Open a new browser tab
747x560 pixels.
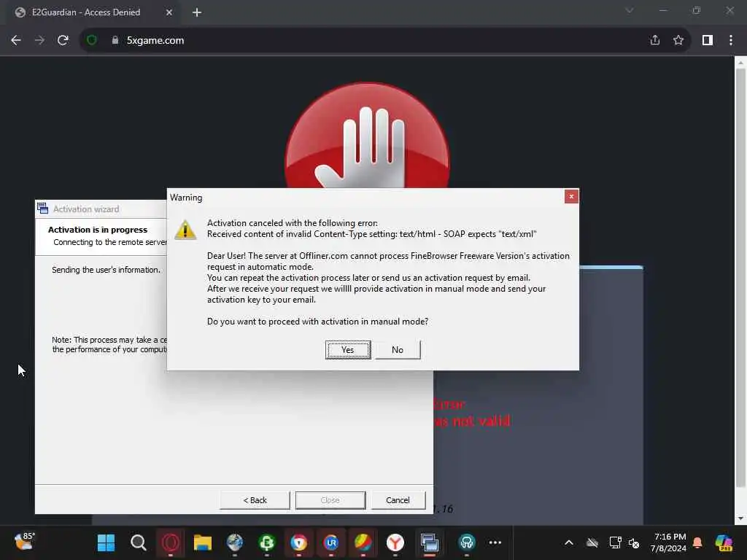(197, 12)
